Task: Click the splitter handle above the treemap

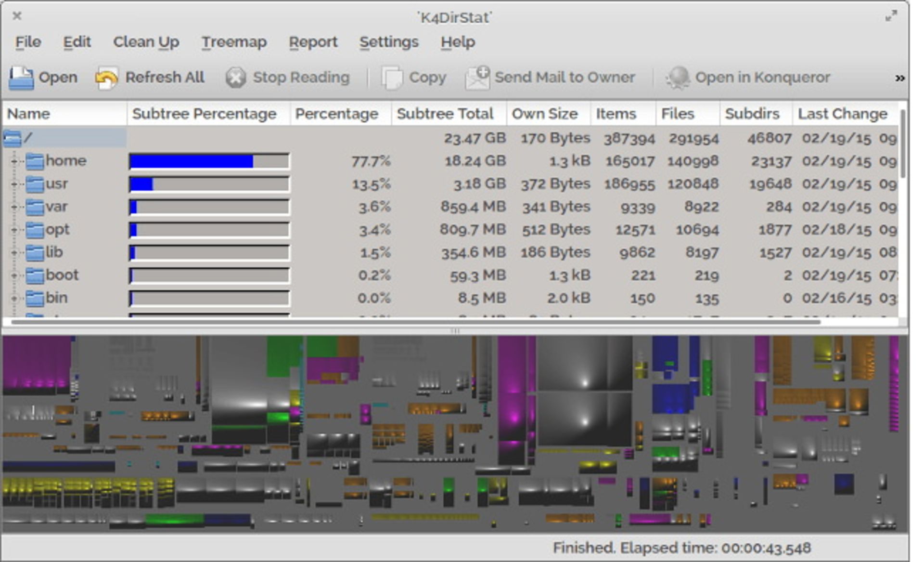Action: (455, 331)
